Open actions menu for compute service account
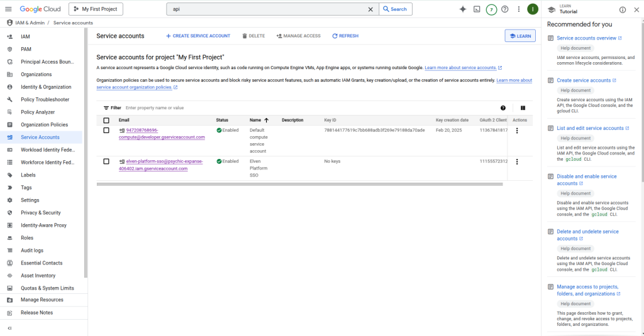This screenshot has height=336, width=644. (x=517, y=131)
